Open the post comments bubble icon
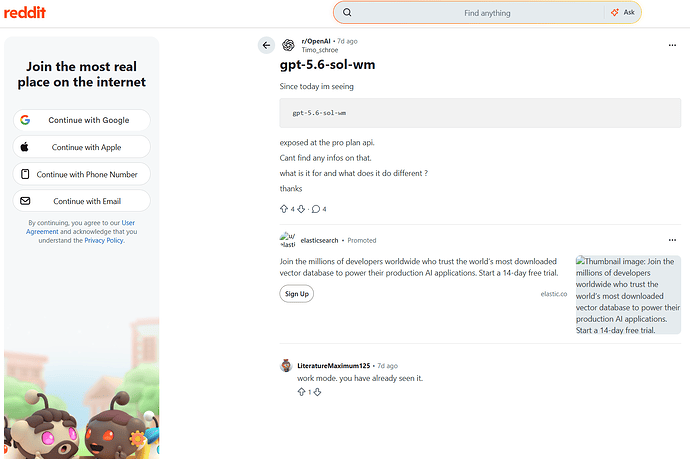This screenshot has width=690, height=459. tap(316, 209)
